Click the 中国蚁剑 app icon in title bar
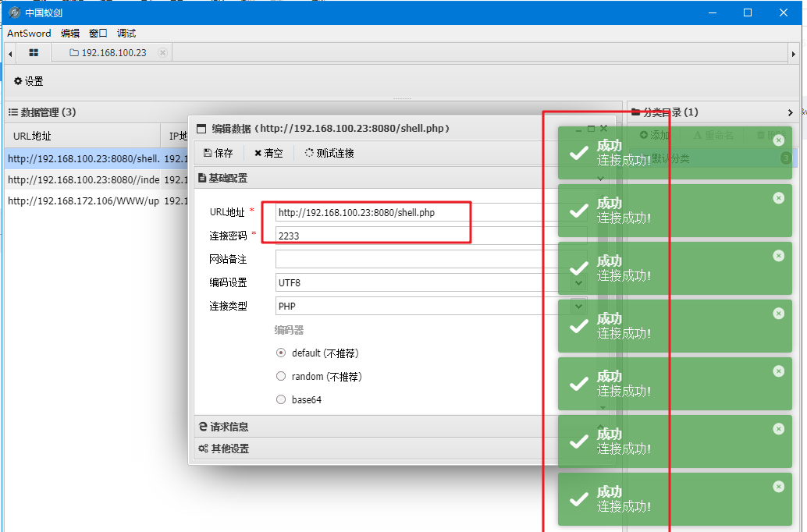 point(14,12)
